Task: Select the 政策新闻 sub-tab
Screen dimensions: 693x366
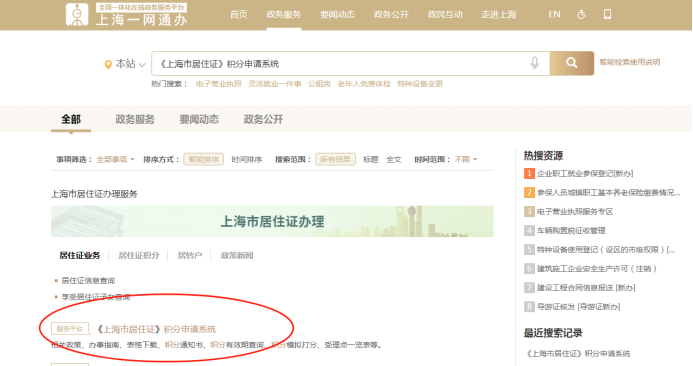Action: (237, 255)
